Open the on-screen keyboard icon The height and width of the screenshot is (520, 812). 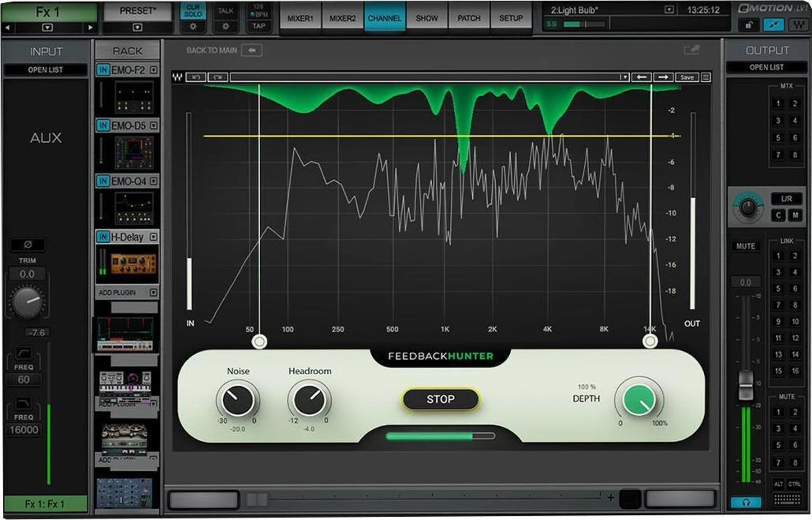[787, 499]
